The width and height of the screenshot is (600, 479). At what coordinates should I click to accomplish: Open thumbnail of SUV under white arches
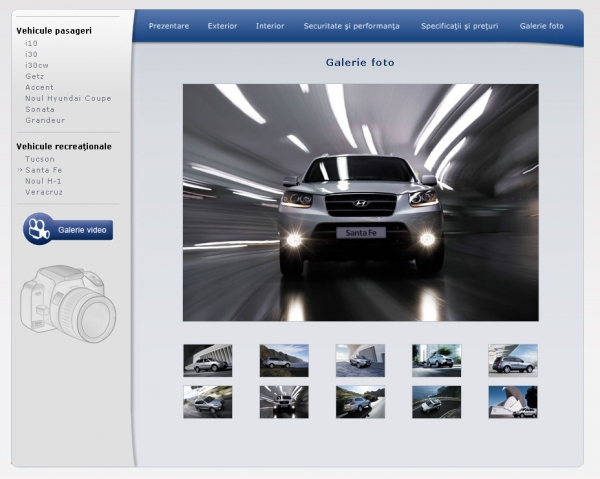click(x=208, y=360)
